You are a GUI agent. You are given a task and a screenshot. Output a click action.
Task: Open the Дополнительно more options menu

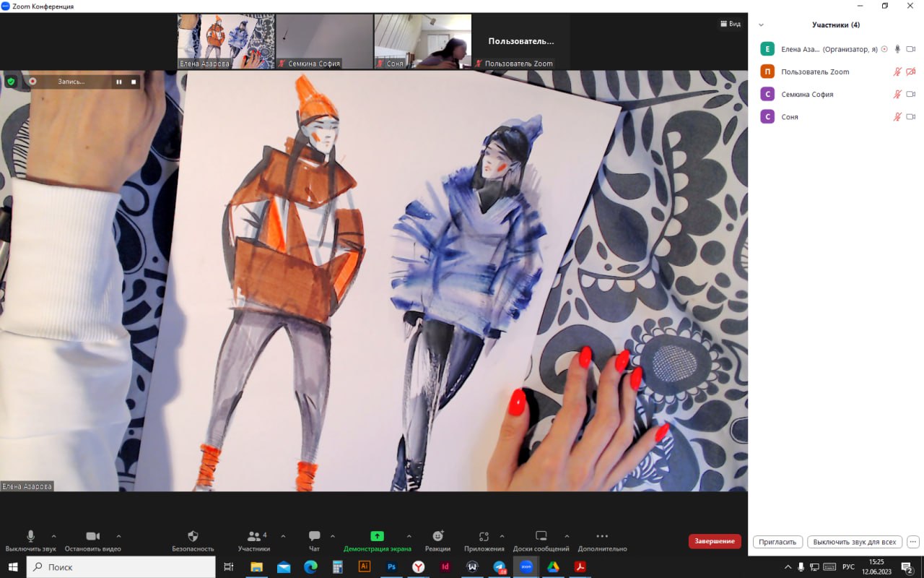602,541
